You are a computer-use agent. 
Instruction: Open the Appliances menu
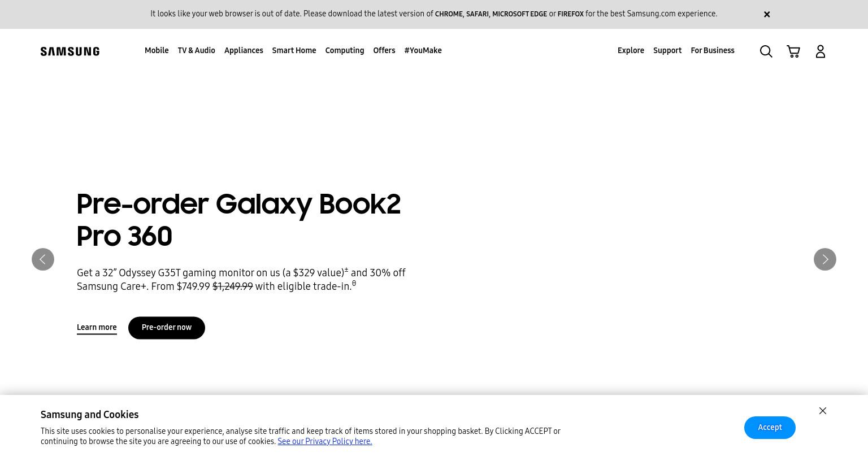click(x=244, y=51)
